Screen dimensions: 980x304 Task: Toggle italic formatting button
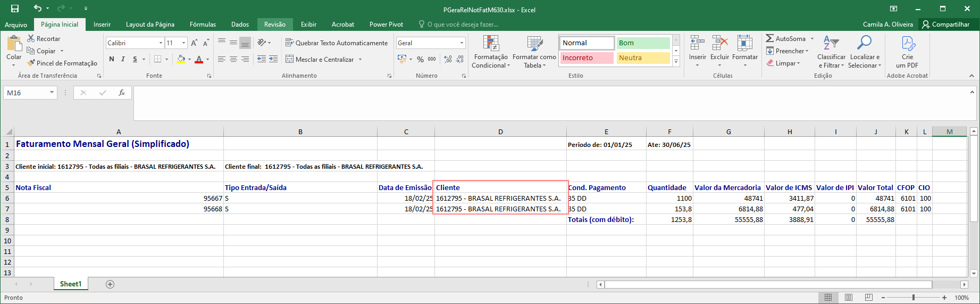click(x=123, y=59)
